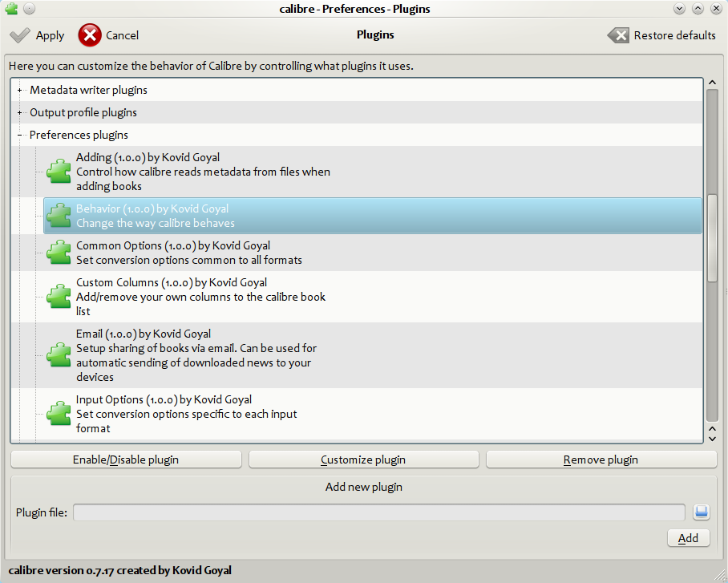
Task: Expand the Metadata writer plugins group
Action: tap(19, 90)
